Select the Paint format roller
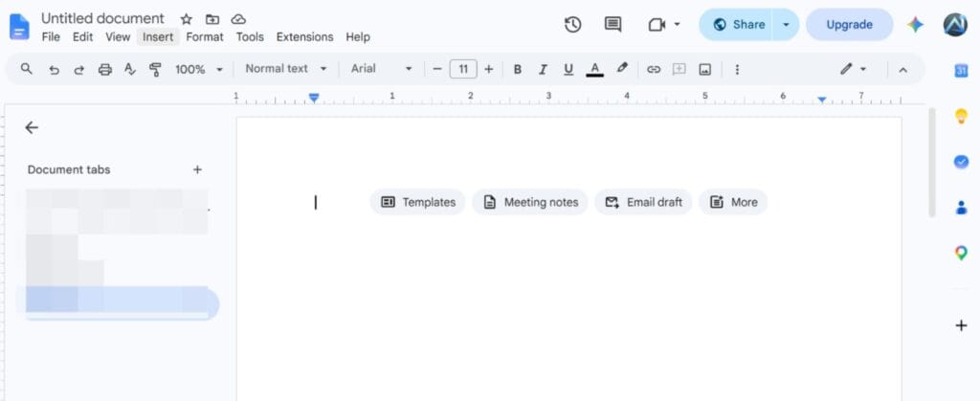 (155, 69)
